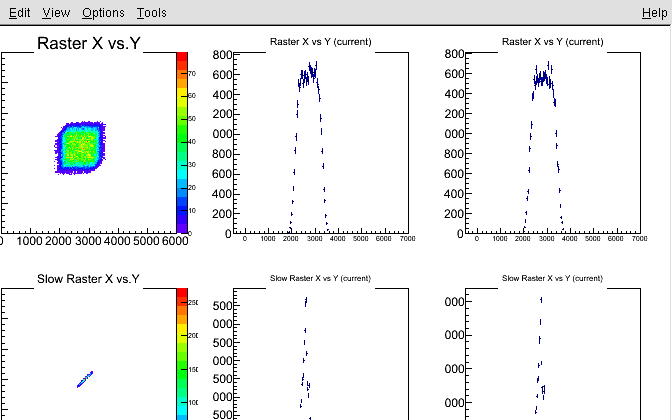Viewport: 672px width, 420px height.
Task: Click the '150' label on slow raster color scale
Action: (x=193, y=369)
